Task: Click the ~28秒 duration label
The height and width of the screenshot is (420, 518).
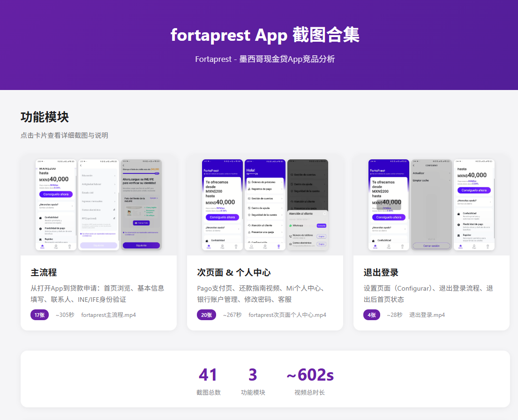Action: (x=394, y=315)
